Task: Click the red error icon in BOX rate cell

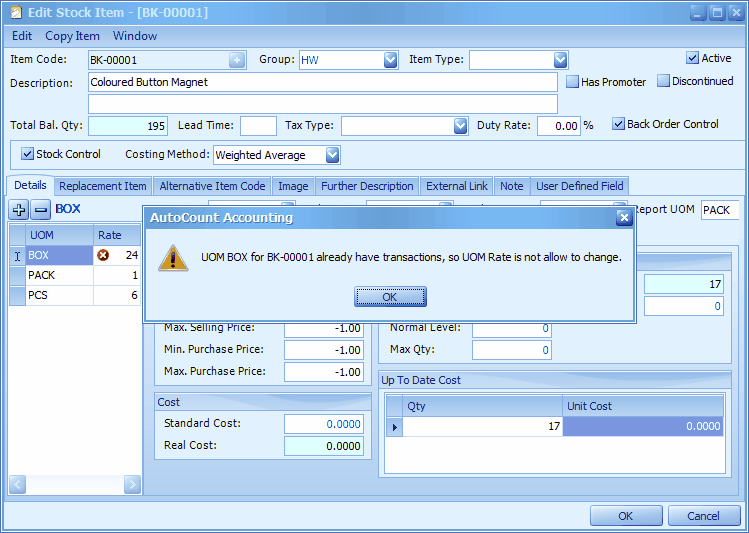Action: (103, 255)
